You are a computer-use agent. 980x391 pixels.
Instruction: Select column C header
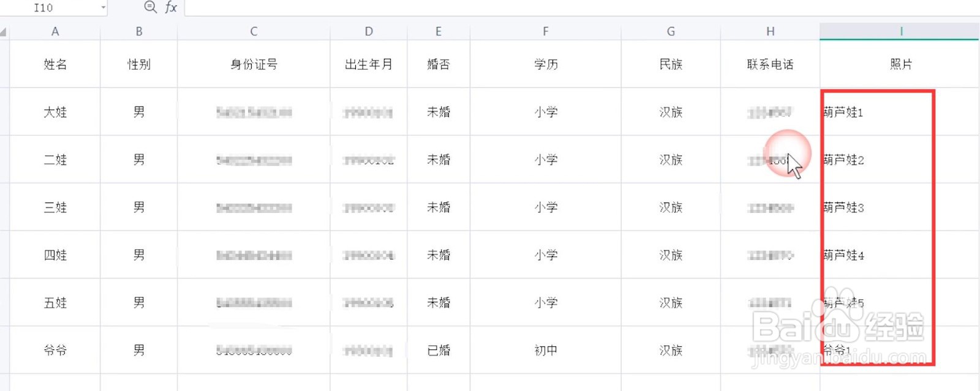coord(254,31)
